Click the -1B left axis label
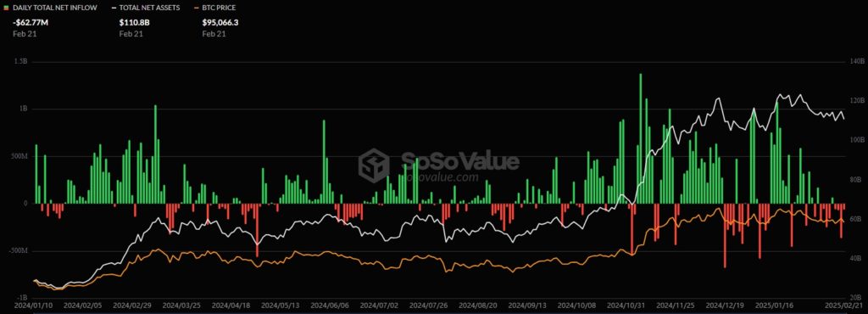The width and height of the screenshot is (868, 314). pos(23,297)
